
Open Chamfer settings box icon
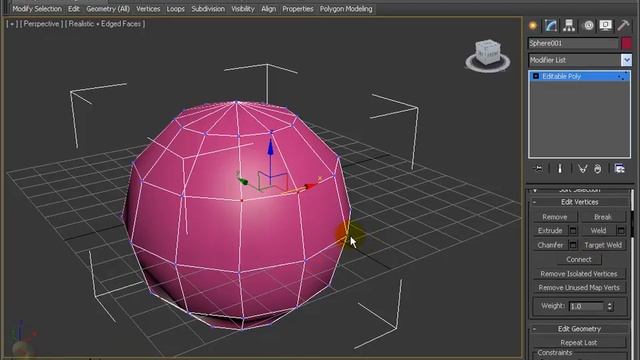tap(573, 245)
